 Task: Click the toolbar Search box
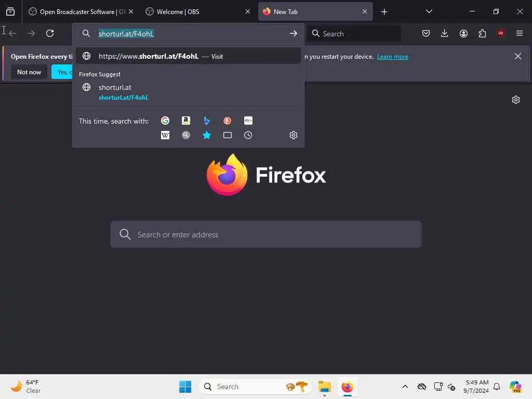(354, 34)
